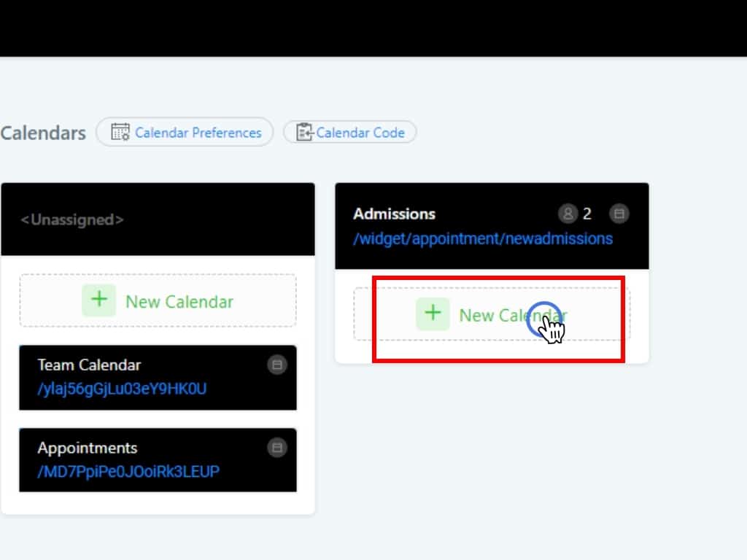Click the green plus icon under Admissions
This screenshot has height=560, width=747.
coord(433,314)
